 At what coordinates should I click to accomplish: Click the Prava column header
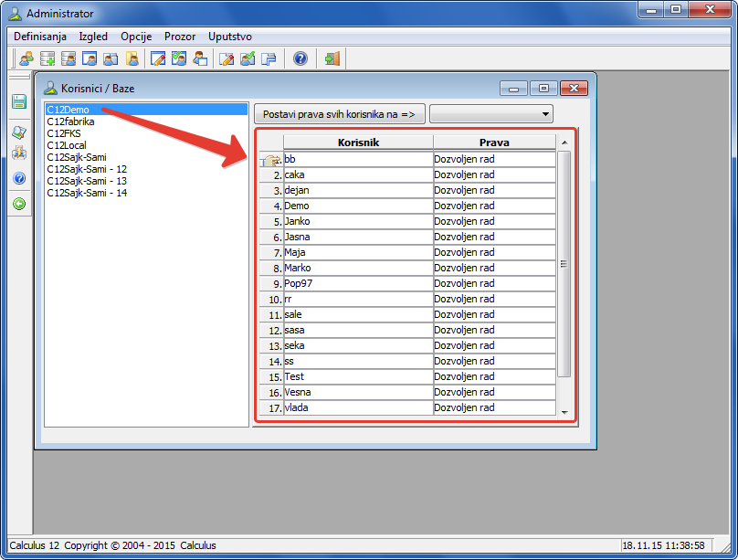[494, 143]
